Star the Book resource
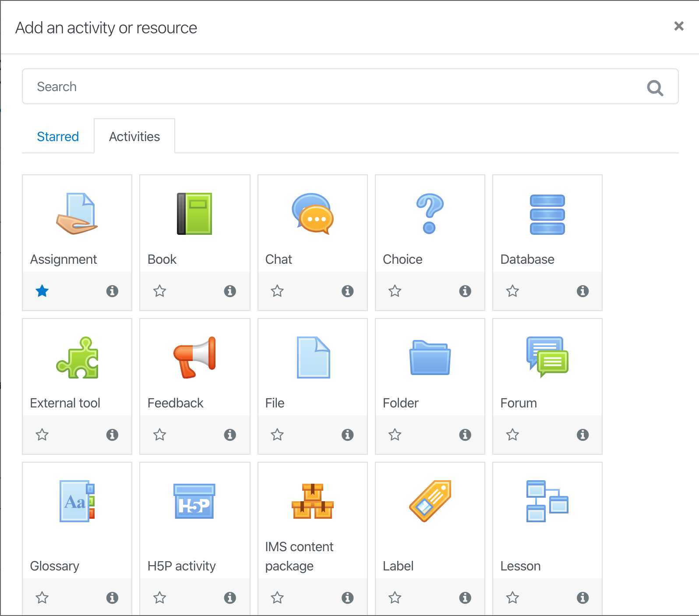 pos(160,291)
